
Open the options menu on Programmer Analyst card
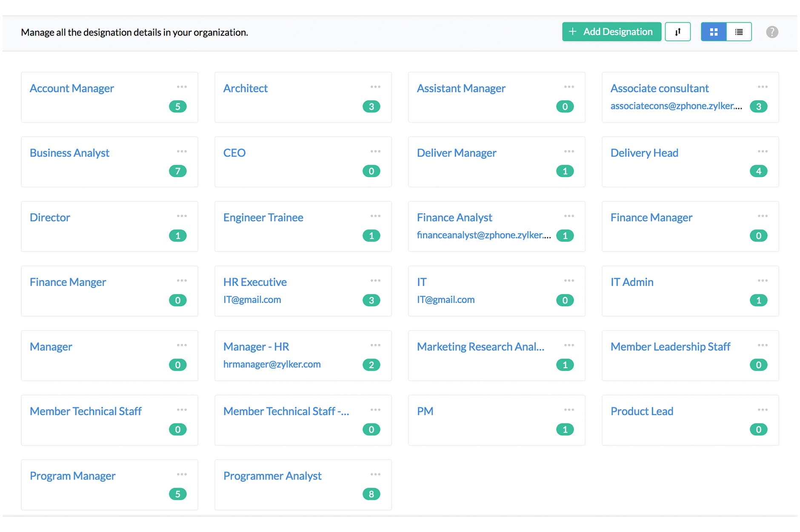376,474
